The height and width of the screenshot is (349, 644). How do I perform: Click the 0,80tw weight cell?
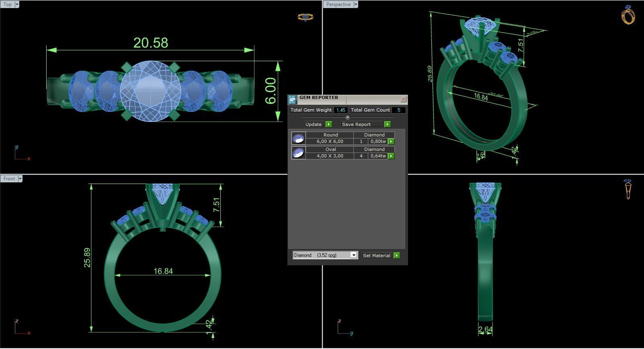378,141
